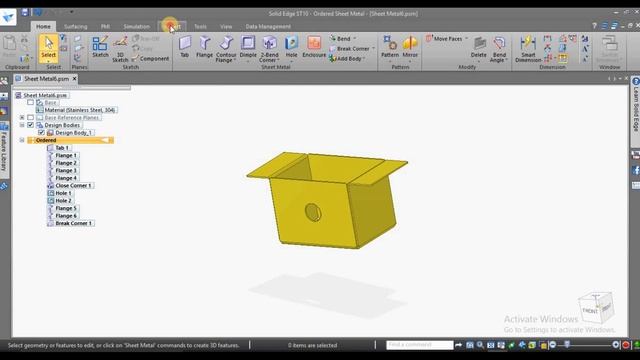Click the Save icon in quick access toolbar
640x360 pixels.
pos(25,13)
